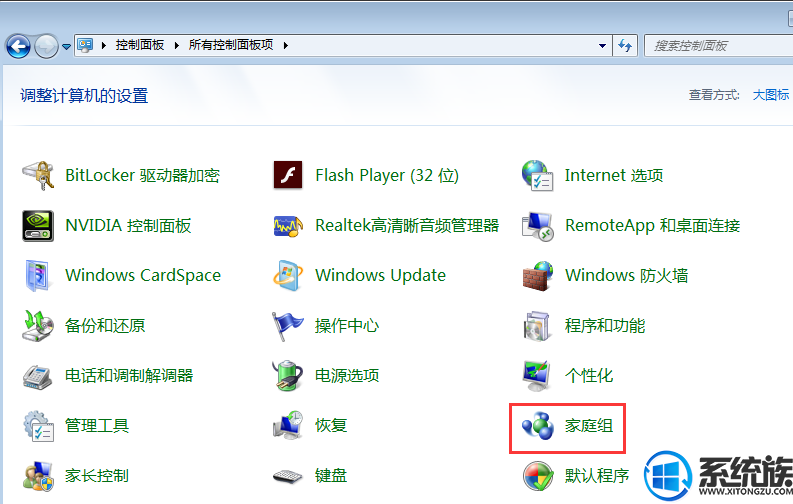The height and width of the screenshot is (504, 793).
Task: Click the 程序和功能 icon
Action: (x=536, y=326)
